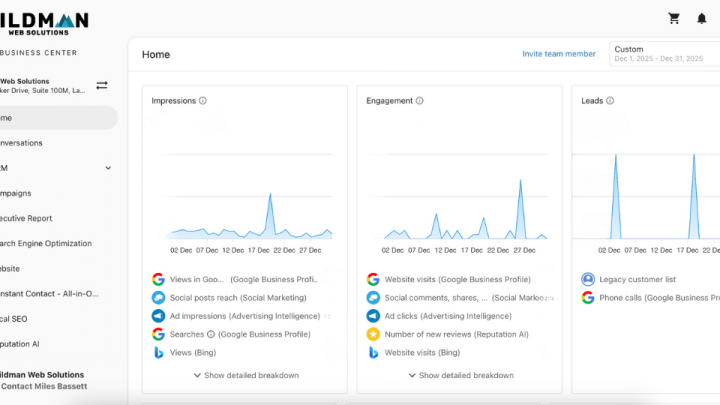The height and width of the screenshot is (405, 720).
Task: Click Ad impressions (Advertising Intelligence)
Action: click(245, 316)
